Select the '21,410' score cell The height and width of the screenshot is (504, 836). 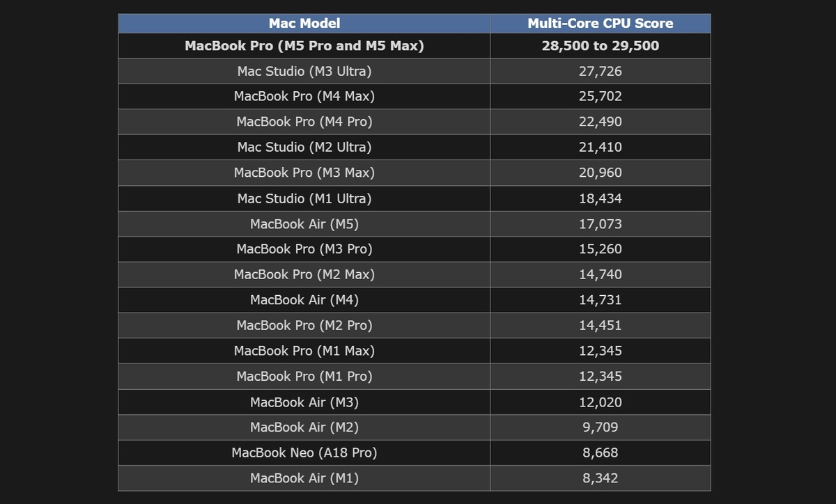(x=601, y=147)
